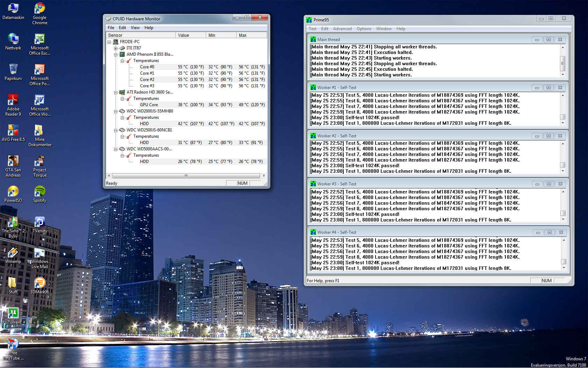Minimize the Main thread subwindow

(537, 40)
